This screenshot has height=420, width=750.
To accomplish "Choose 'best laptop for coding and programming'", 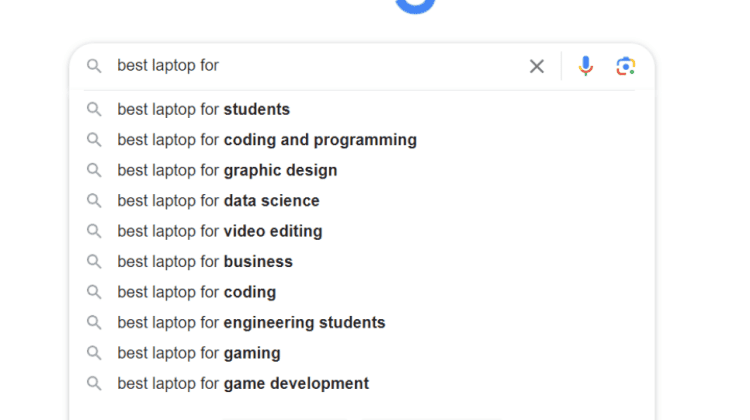I will [362, 140].
